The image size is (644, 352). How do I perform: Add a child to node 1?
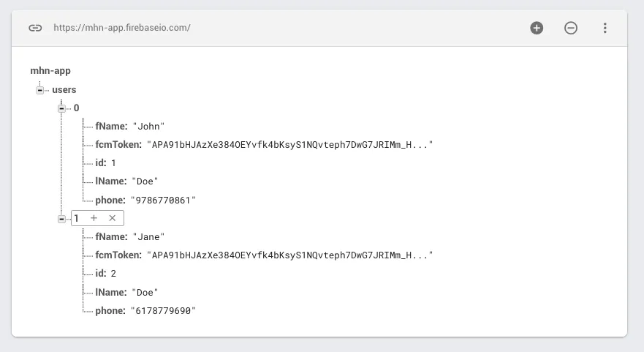coord(94,218)
